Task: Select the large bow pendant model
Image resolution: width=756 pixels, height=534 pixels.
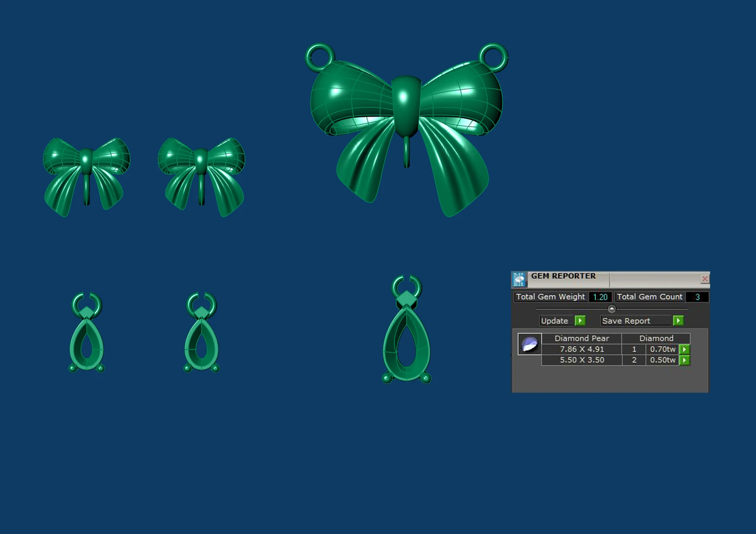Action: click(406, 129)
